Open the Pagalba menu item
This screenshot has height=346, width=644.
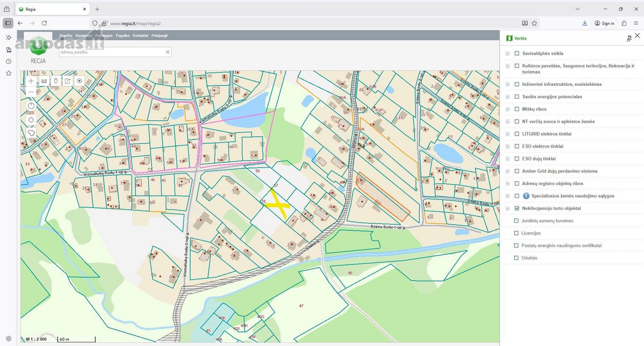pos(123,35)
